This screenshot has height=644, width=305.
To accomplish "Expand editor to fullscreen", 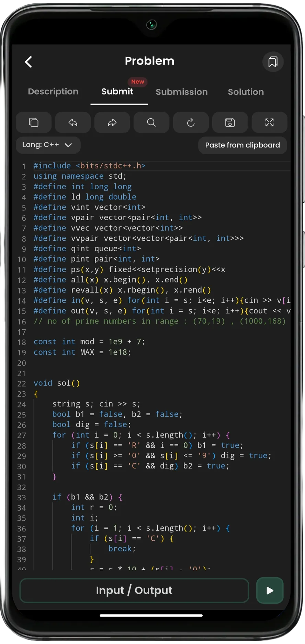I will [269, 122].
